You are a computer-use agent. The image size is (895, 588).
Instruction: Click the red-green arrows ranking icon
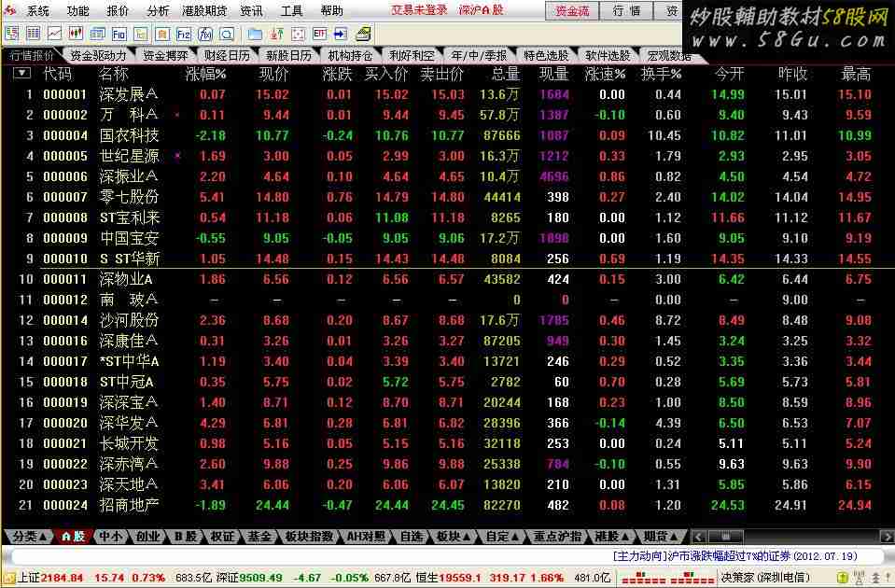click(277, 35)
